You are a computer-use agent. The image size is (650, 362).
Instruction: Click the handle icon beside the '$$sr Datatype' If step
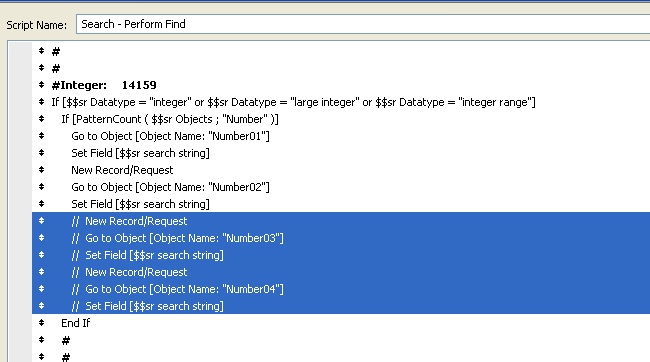click(x=41, y=102)
